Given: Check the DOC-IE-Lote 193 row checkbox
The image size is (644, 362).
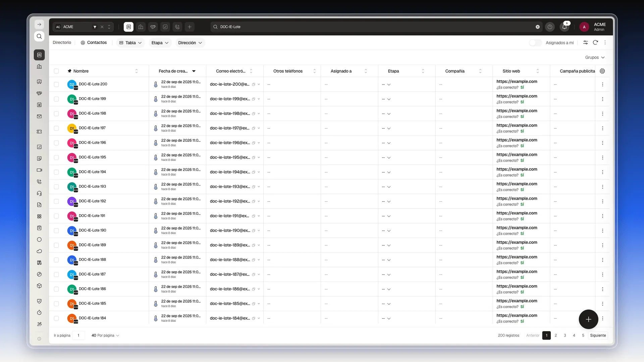Looking at the screenshot, I should pyautogui.click(x=56, y=187).
